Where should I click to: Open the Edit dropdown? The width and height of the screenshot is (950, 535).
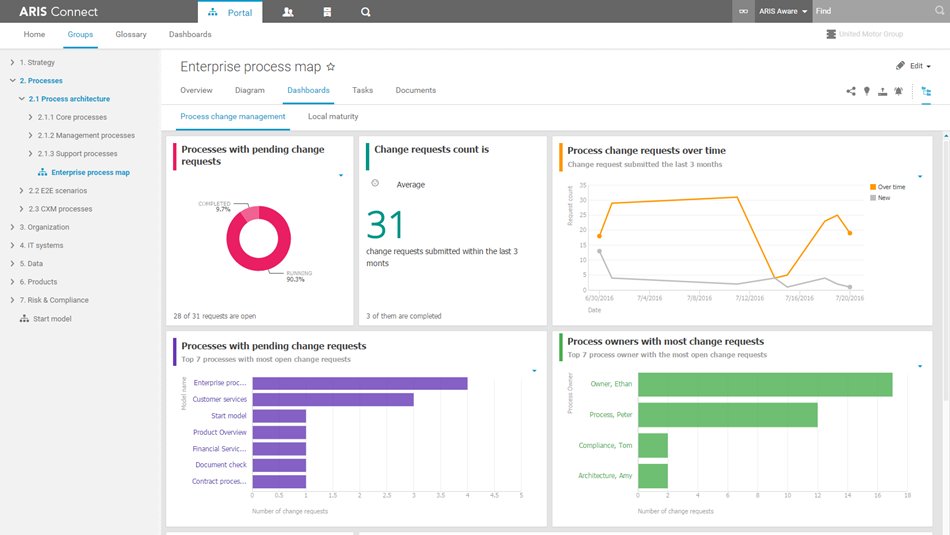pos(920,66)
